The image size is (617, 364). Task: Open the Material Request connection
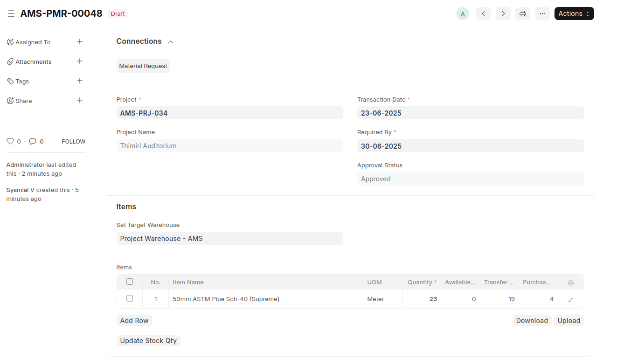click(143, 66)
